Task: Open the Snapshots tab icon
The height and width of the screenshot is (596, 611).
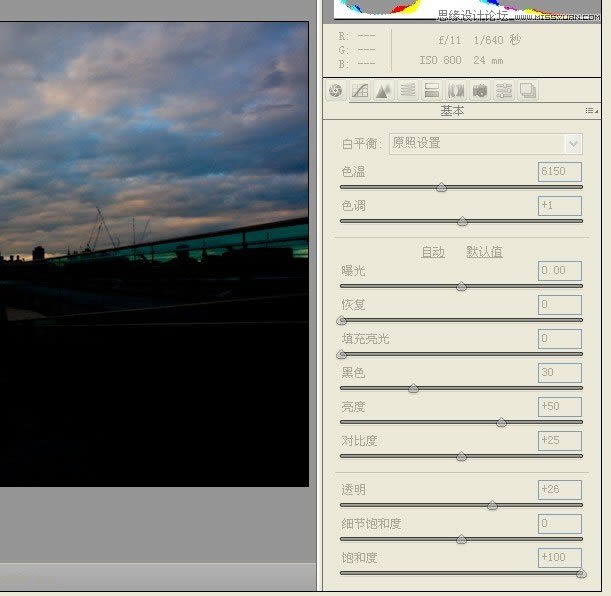Action: [528, 91]
